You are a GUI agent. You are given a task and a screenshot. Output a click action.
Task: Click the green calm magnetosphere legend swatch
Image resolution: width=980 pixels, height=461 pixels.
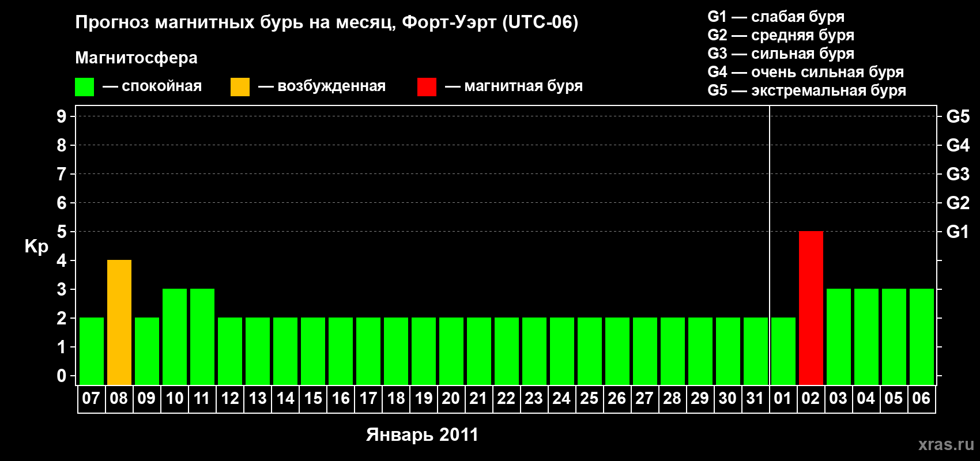click(84, 87)
